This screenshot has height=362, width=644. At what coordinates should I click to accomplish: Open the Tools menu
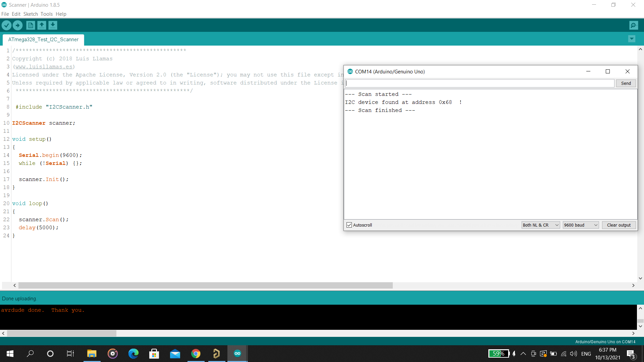[47, 14]
